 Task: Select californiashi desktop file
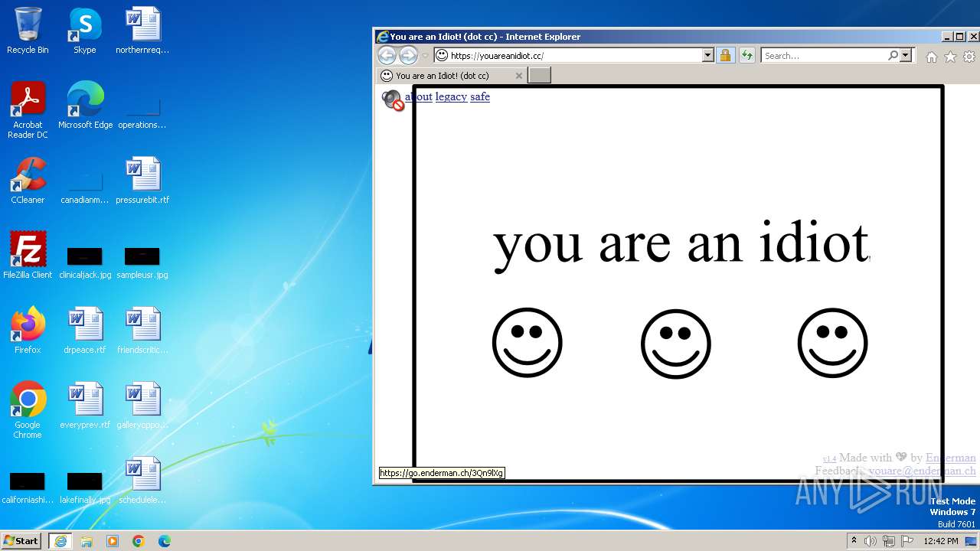pos(28,489)
